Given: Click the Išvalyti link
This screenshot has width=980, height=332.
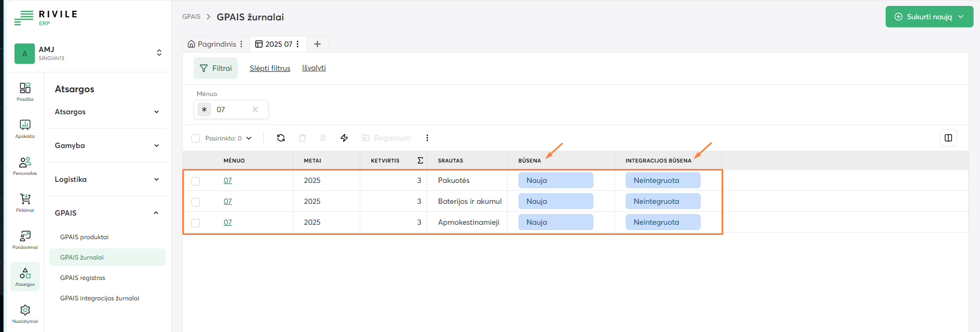Looking at the screenshot, I should [314, 68].
